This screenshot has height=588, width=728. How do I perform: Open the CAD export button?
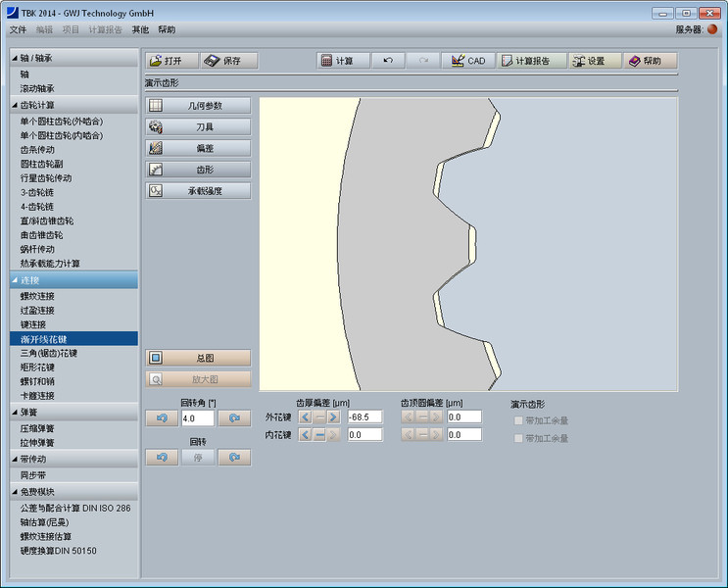click(468, 61)
